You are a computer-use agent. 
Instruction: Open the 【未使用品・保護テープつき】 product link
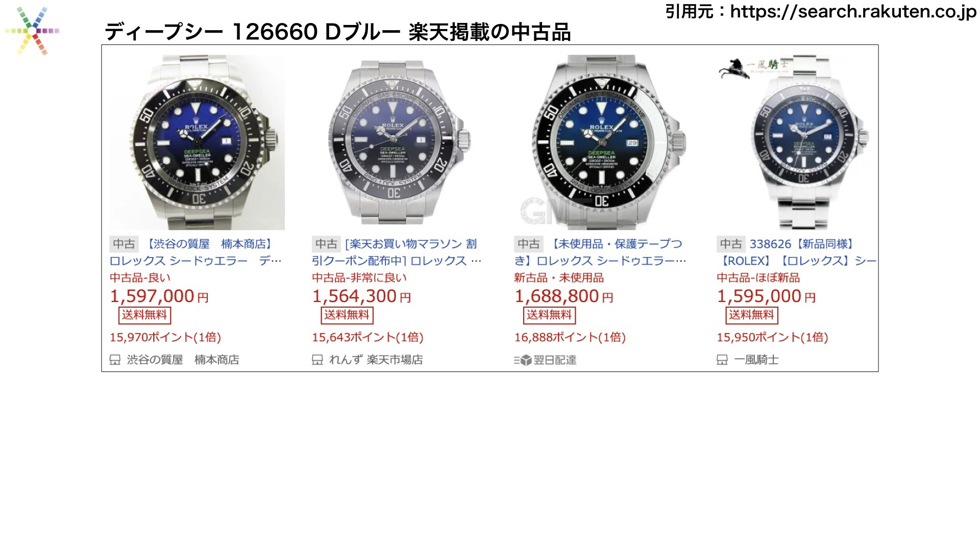(x=600, y=253)
